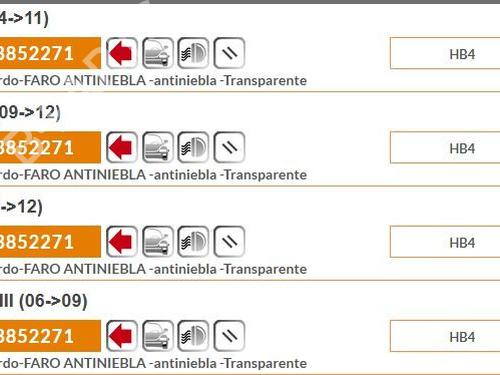Click red left arrow icon in the third row
Screen dimensions: 500x375
tap(122, 242)
